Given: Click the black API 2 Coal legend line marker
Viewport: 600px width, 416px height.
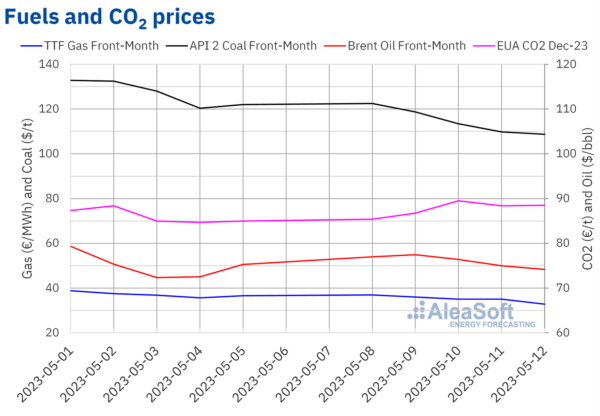Looking at the screenshot, I should (x=182, y=44).
